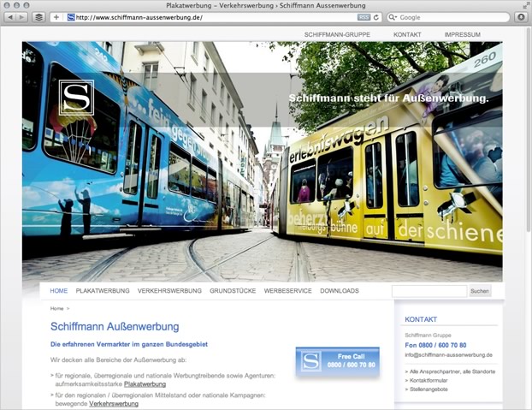Open Stellenangebote sidebar link
Image resolution: width=532 pixels, height=410 pixels.
(429, 389)
